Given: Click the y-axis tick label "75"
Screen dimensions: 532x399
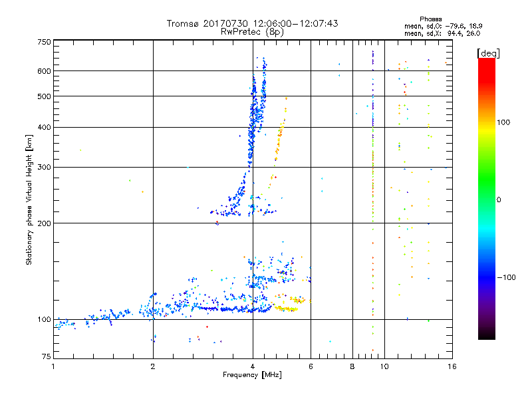Looking at the screenshot, I should (x=47, y=356).
